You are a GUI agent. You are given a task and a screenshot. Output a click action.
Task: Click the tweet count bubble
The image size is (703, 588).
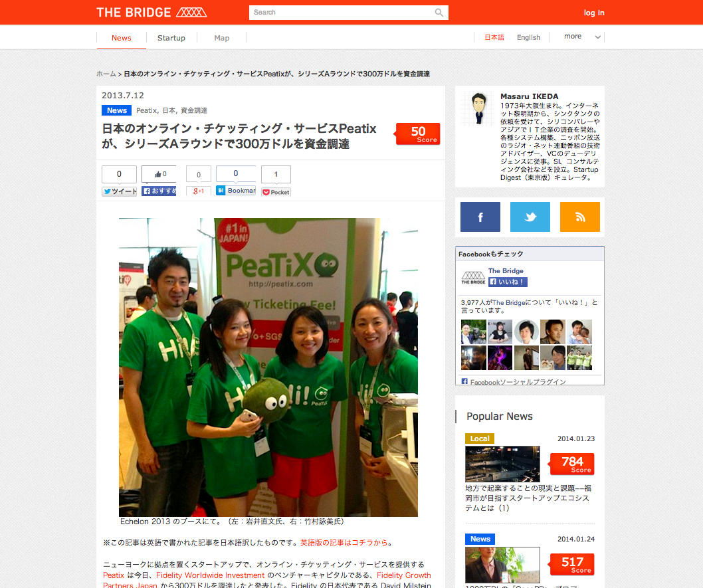pyautogui.click(x=119, y=174)
